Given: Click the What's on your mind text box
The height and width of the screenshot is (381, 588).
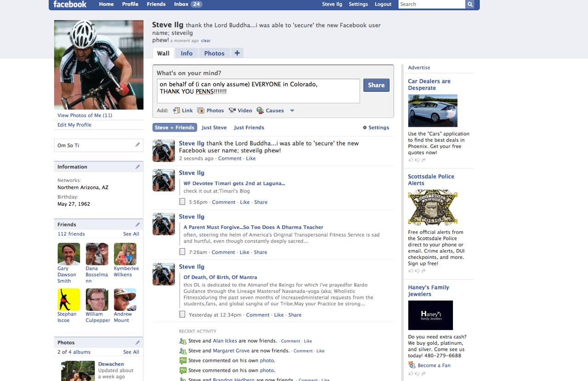Looking at the screenshot, I should (258, 91).
